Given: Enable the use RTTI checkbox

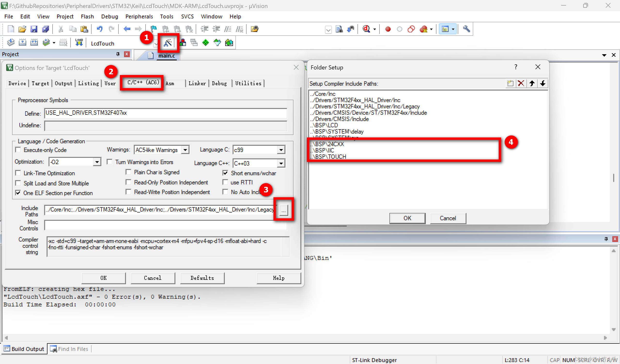Looking at the screenshot, I should tap(225, 182).
